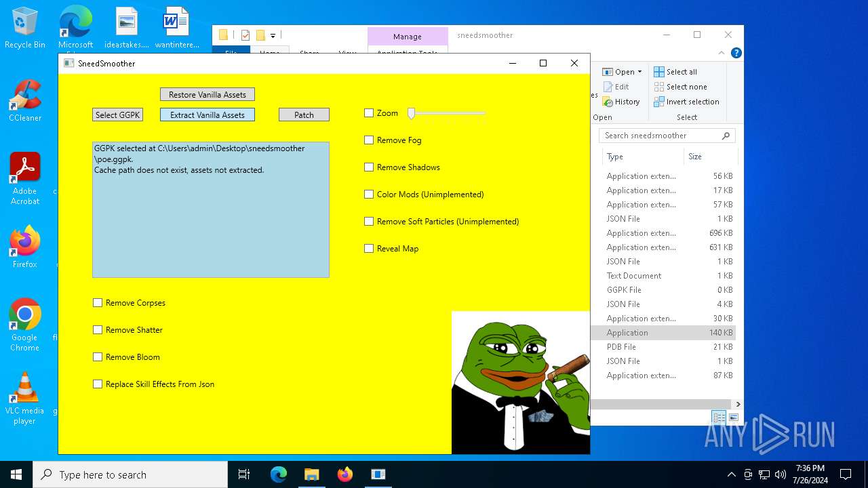Viewport: 868px width, 488px height.
Task: Enable the Reveal Map checkbox
Action: tap(369, 249)
